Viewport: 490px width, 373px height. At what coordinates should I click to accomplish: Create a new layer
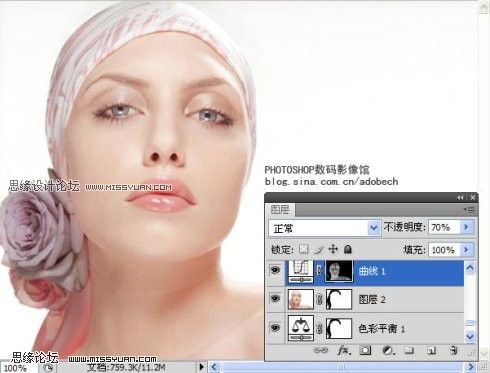(x=431, y=350)
